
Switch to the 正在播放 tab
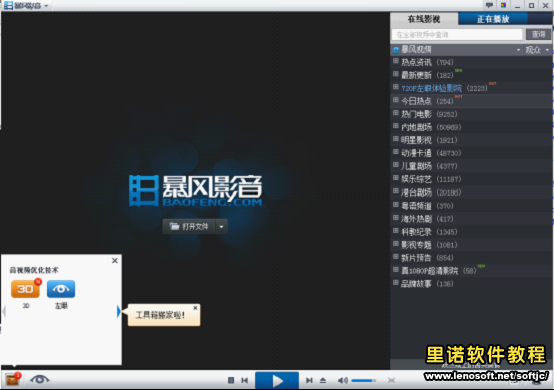tap(493, 19)
